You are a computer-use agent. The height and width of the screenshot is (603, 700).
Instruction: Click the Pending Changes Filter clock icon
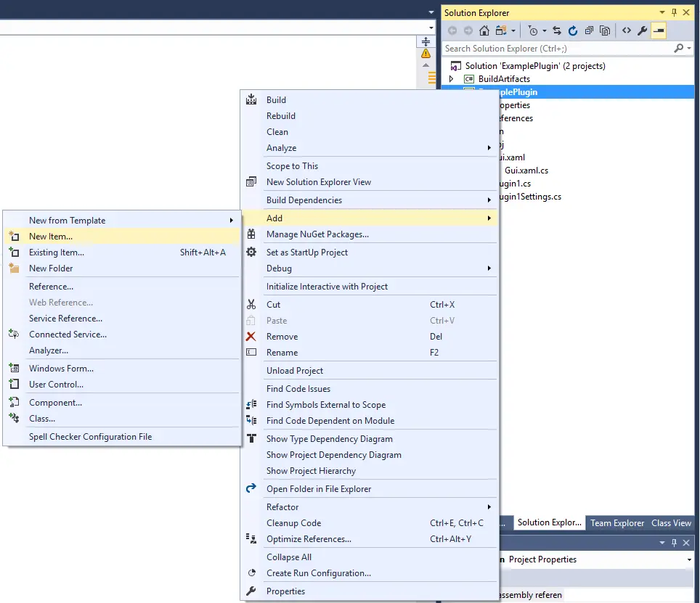click(x=532, y=30)
